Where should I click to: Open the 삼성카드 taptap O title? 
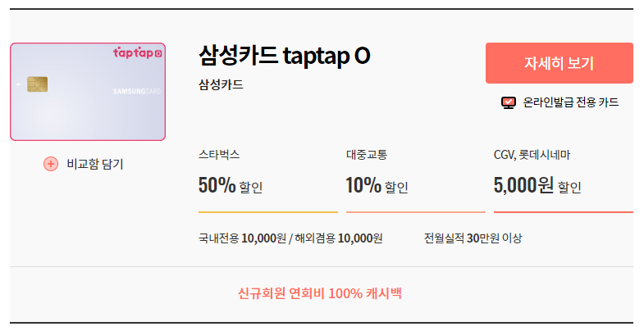coord(285,56)
